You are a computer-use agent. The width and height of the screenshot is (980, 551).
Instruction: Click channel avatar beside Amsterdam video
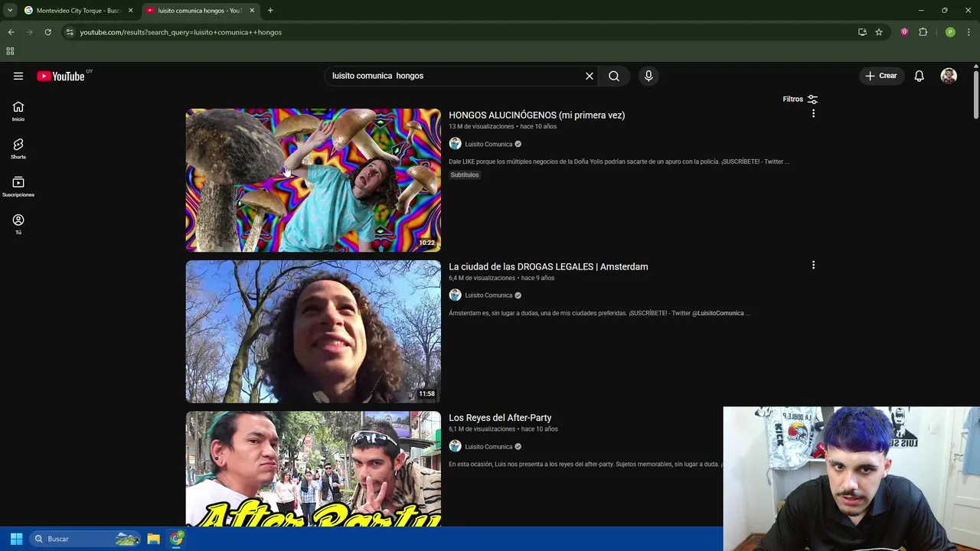pos(455,295)
